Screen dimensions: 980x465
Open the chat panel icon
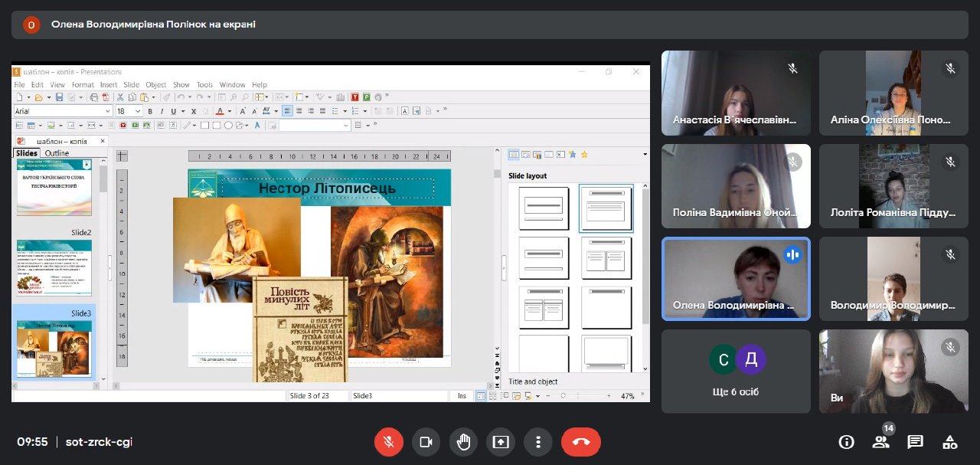tap(915, 442)
